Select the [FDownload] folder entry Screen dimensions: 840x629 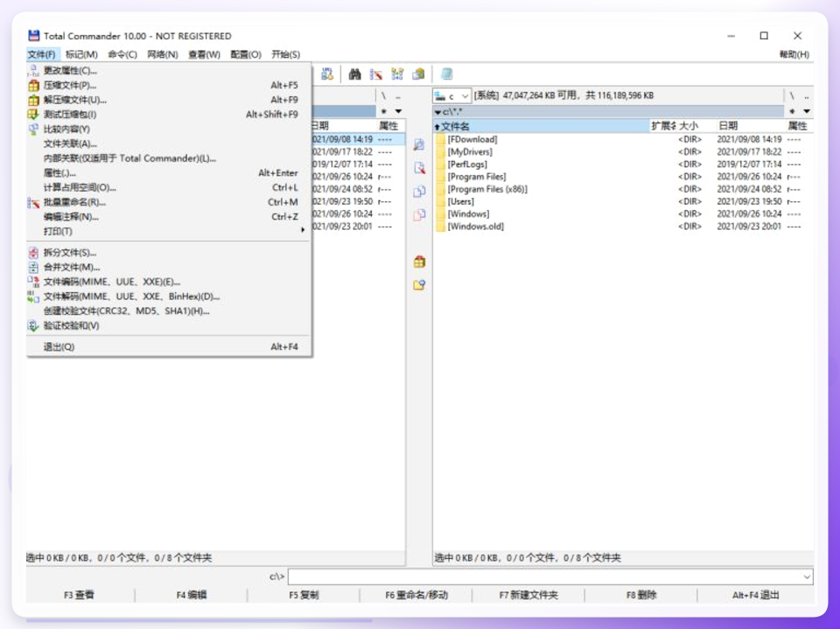click(x=623, y=139)
